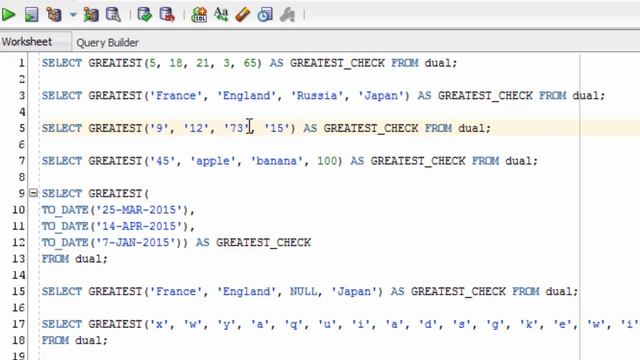Click line 1 numeric GREATEST(5, 18, 21, 3, 65) statement

[x=249, y=63]
